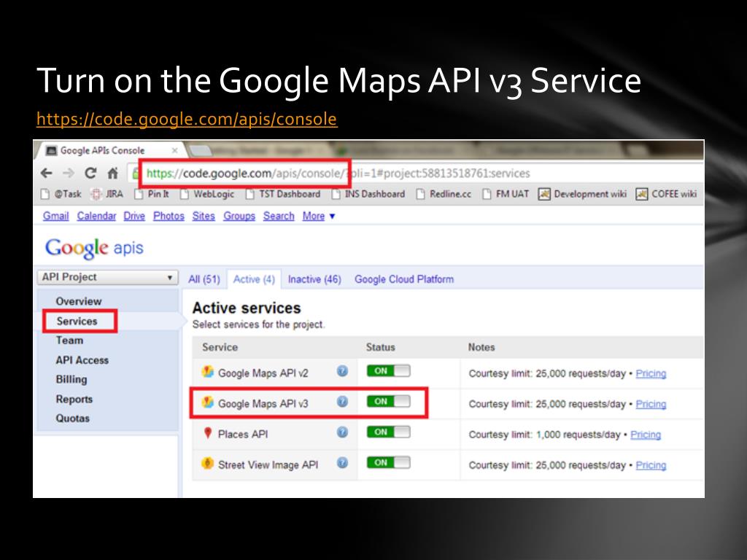This screenshot has height=560, width=747.
Task: Click the Search link in Google bar
Action: [279, 216]
